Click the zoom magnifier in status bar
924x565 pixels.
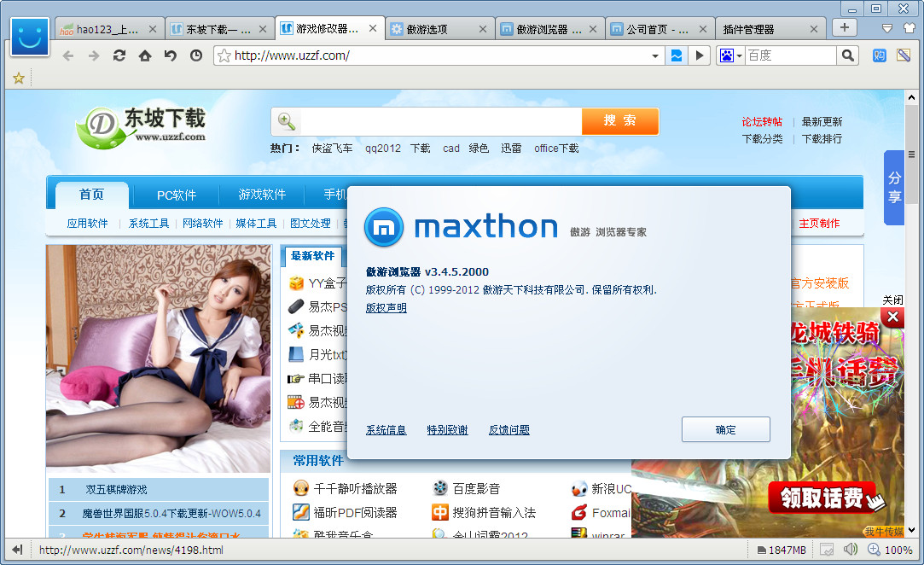coord(874,550)
